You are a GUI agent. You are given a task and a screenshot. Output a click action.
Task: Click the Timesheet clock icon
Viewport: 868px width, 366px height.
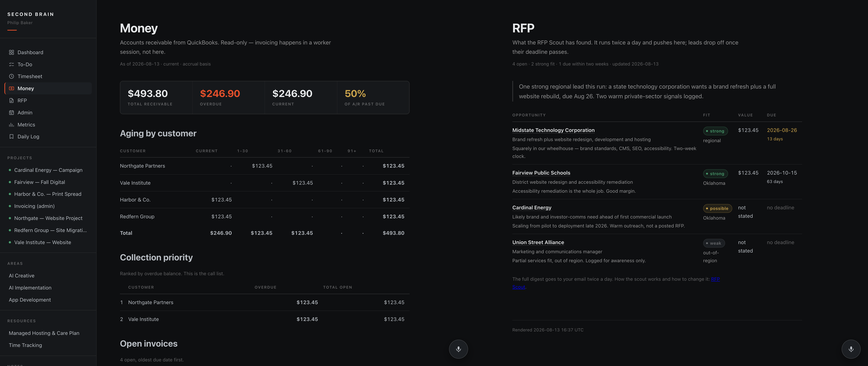click(12, 76)
